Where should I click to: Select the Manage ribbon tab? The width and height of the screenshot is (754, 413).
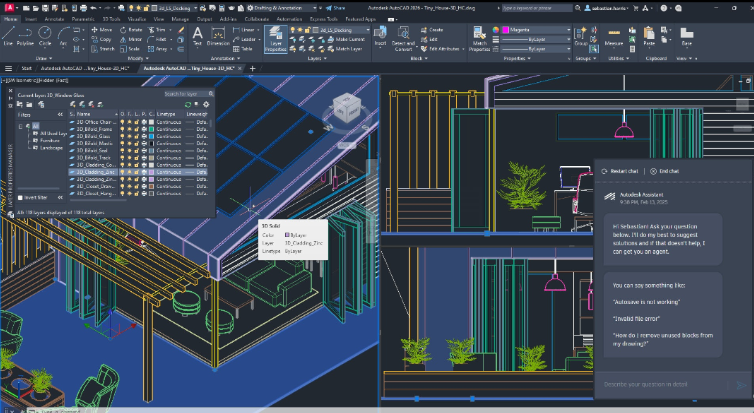pyautogui.click(x=180, y=19)
